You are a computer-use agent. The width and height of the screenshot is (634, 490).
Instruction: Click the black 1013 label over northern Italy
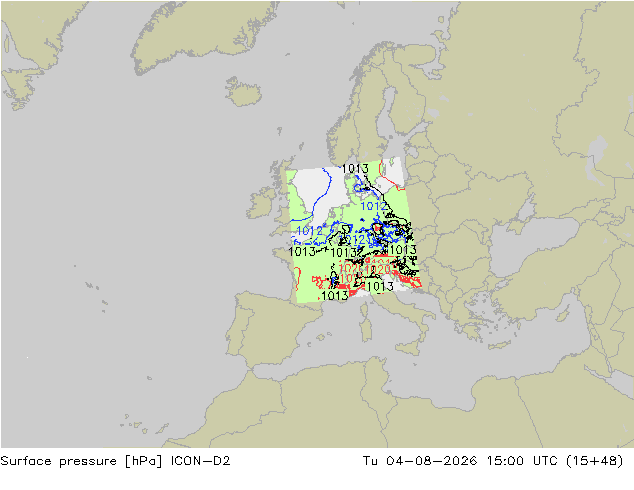380,286
